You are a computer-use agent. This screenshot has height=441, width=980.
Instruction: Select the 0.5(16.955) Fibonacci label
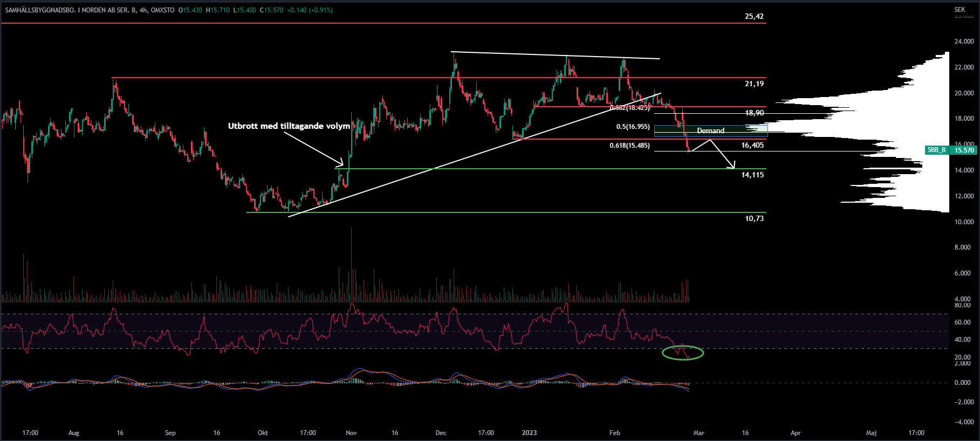[x=633, y=127]
